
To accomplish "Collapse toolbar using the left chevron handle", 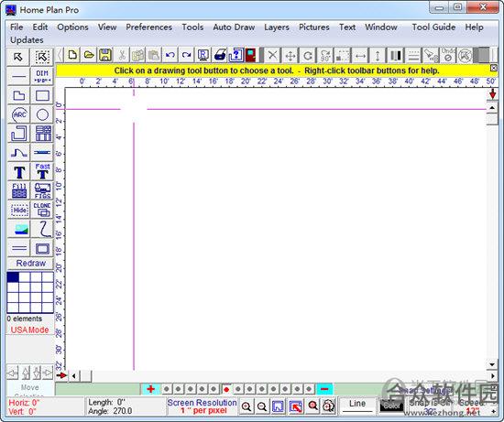I will coord(60,55).
